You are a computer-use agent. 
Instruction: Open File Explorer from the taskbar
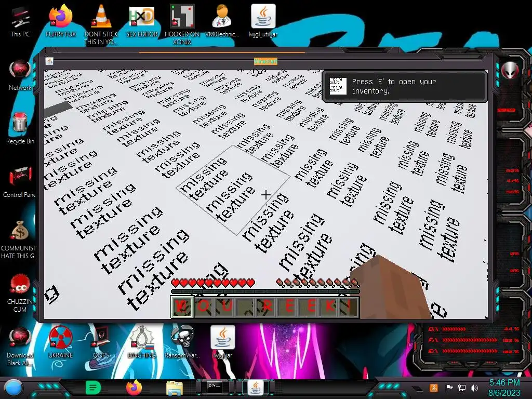coord(175,388)
